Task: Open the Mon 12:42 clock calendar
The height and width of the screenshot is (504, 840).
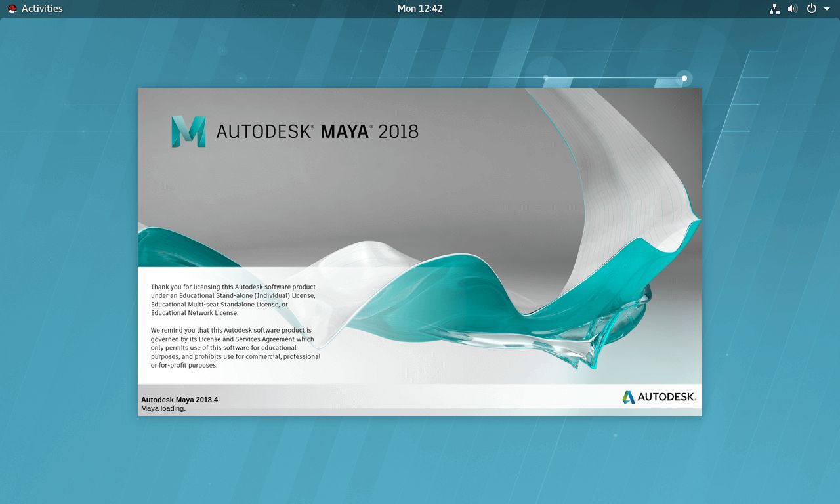Action: point(420,9)
